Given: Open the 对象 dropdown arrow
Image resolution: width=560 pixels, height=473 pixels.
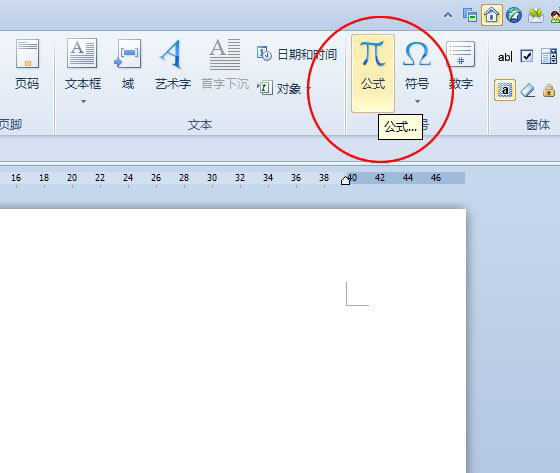Looking at the screenshot, I should pyautogui.click(x=309, y=88).
